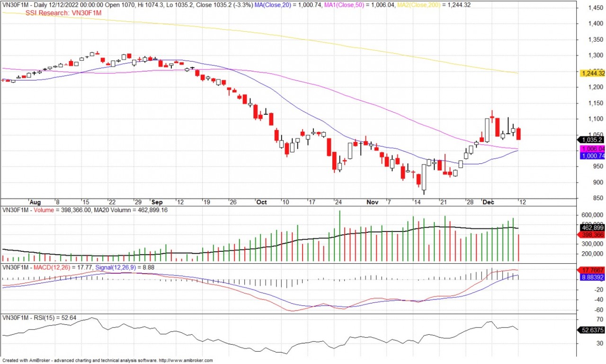The image size is (606, 364).
Task: Click the 52.6375 RSI value label
Action: (592, 330)
